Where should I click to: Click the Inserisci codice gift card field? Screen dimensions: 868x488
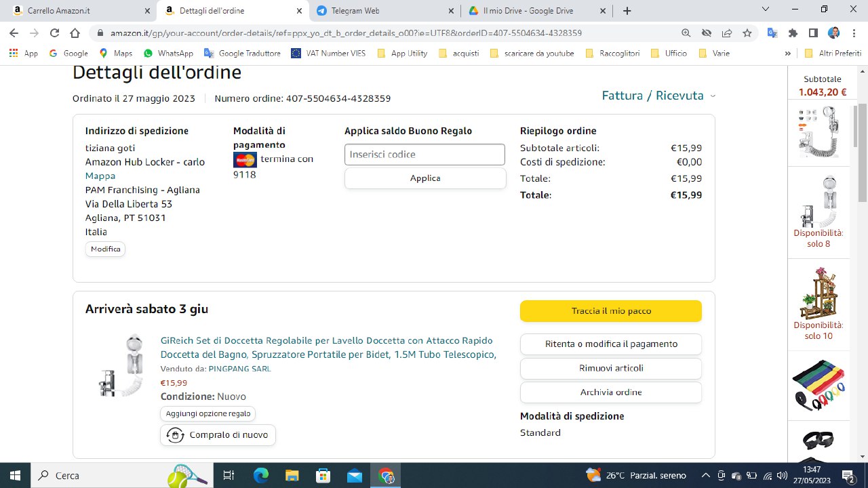click(x=425, y=155)
